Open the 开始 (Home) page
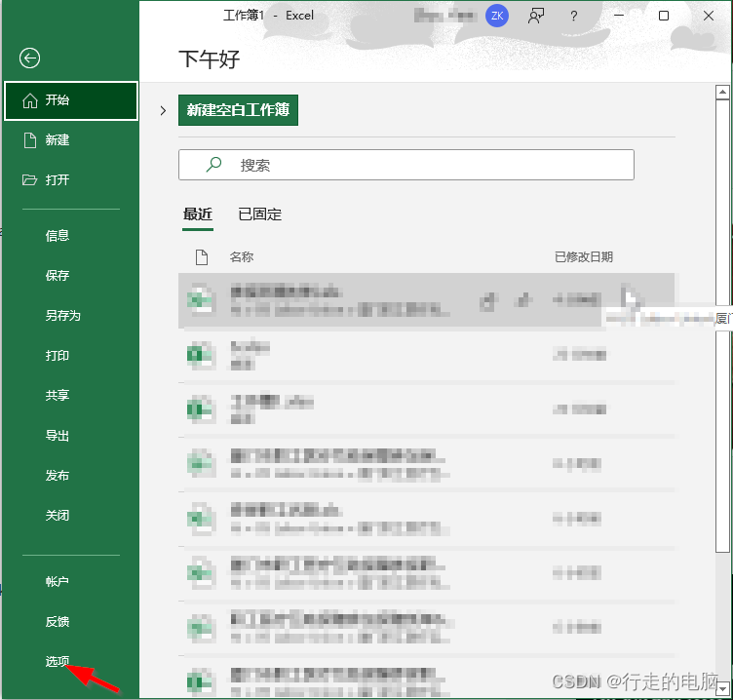 coord(71,100)
